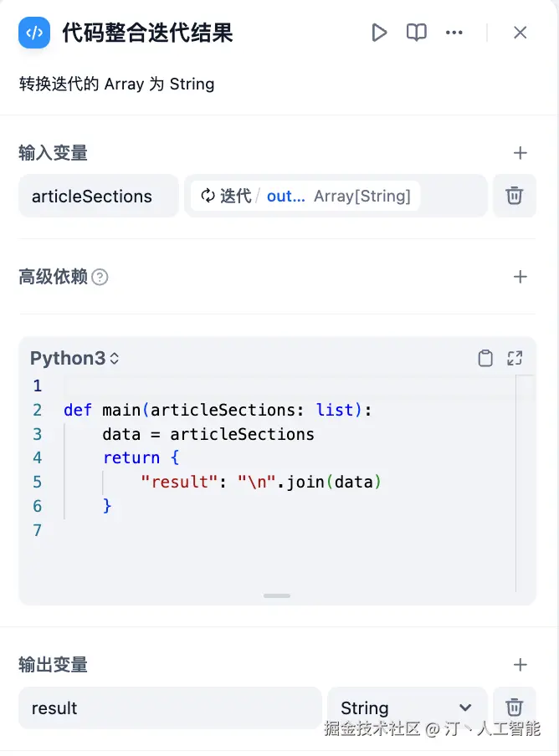
Task: Edit the result output variable name
Action: [x=170, y=707]
